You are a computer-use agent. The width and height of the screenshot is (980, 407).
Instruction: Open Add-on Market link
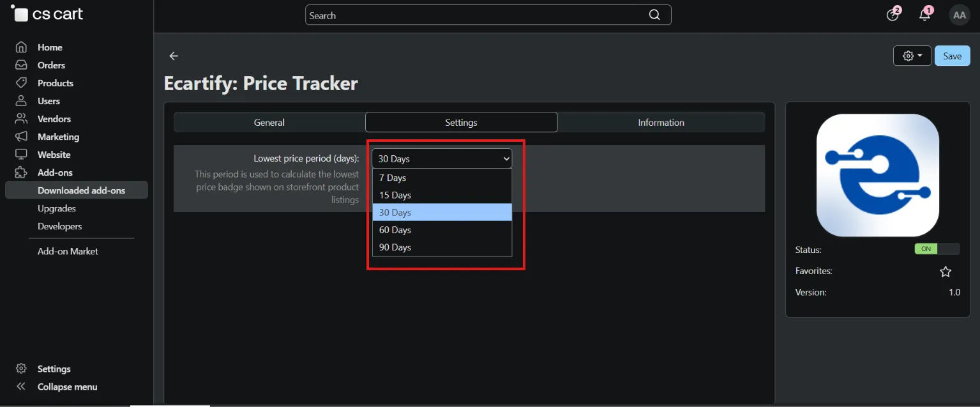pos(68,251)
